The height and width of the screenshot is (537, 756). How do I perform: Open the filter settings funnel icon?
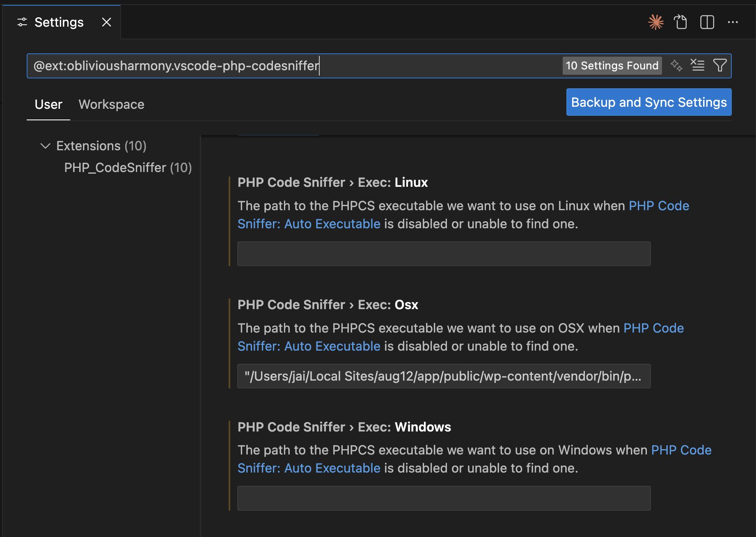pyautogui.click(x=720, y=65)
